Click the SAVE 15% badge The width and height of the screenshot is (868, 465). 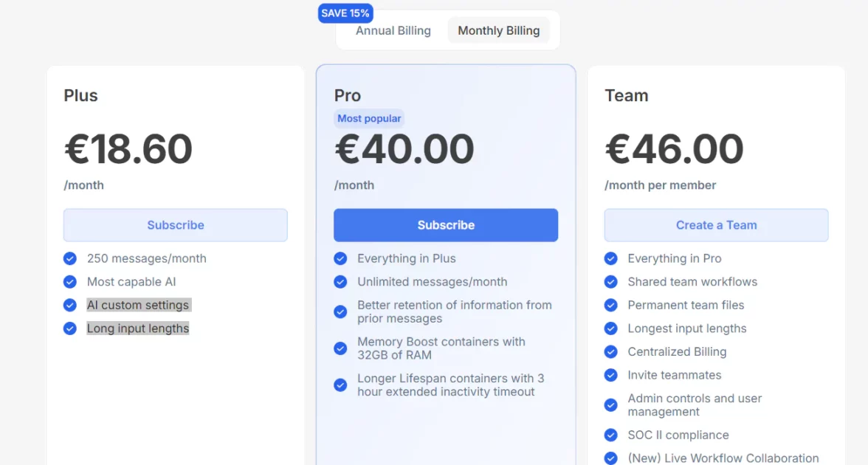point(345,13)
